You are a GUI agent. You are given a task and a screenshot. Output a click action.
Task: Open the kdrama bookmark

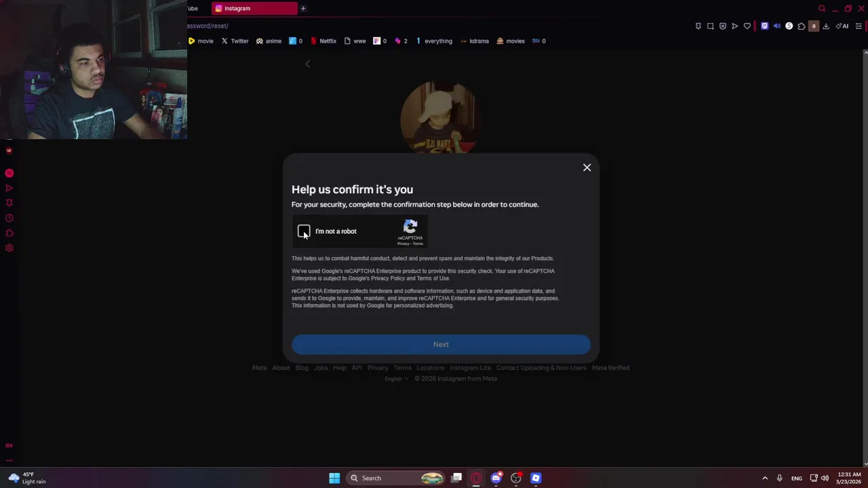tap(474, 41)
